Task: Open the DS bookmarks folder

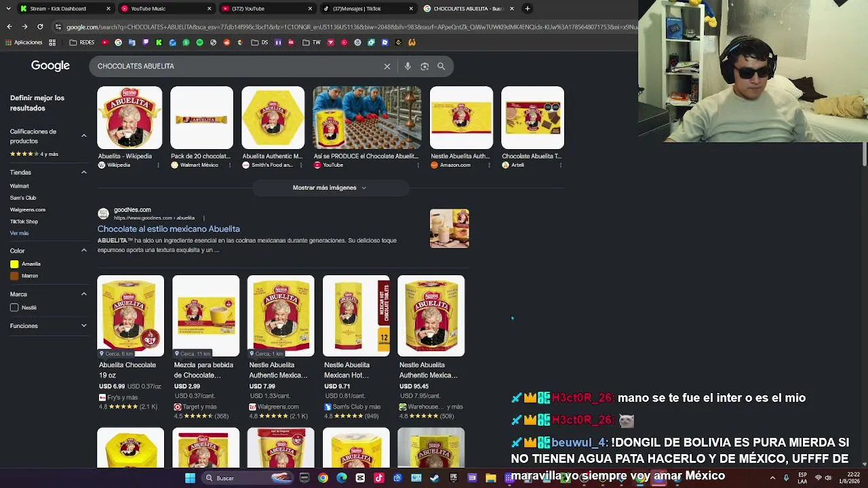Action: [260, 43]
